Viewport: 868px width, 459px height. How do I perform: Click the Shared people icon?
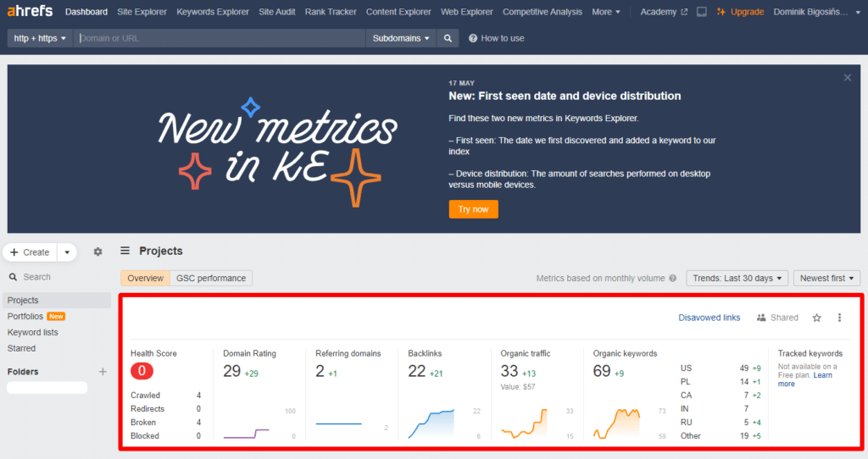(x=761, y=318)
